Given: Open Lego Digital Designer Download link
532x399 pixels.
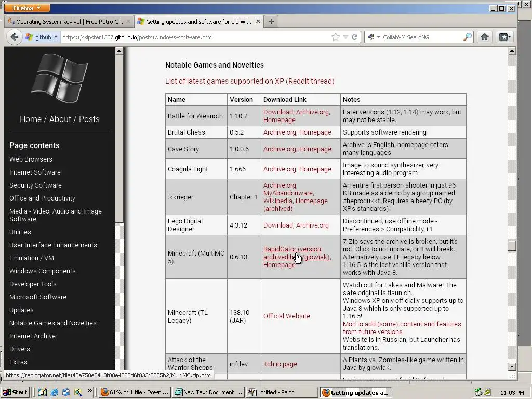Looking at the screenshot, I should [x=278, y=225].
